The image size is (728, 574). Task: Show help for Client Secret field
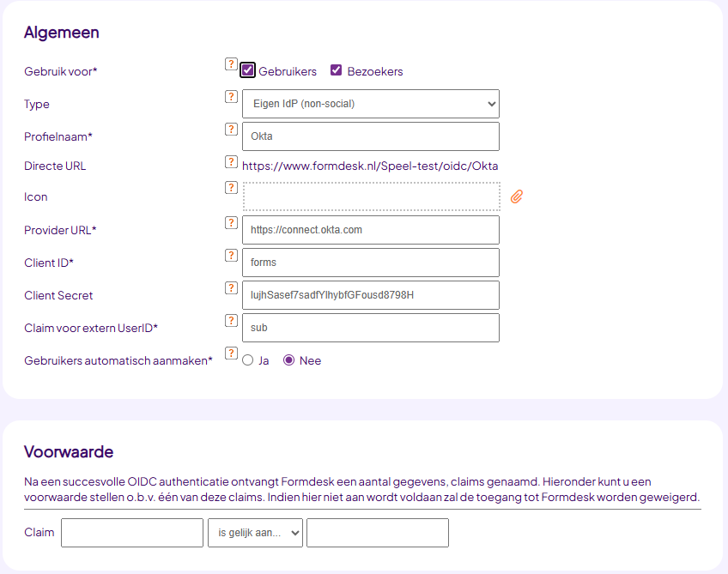pyautogui.click(x=231, y=288)
